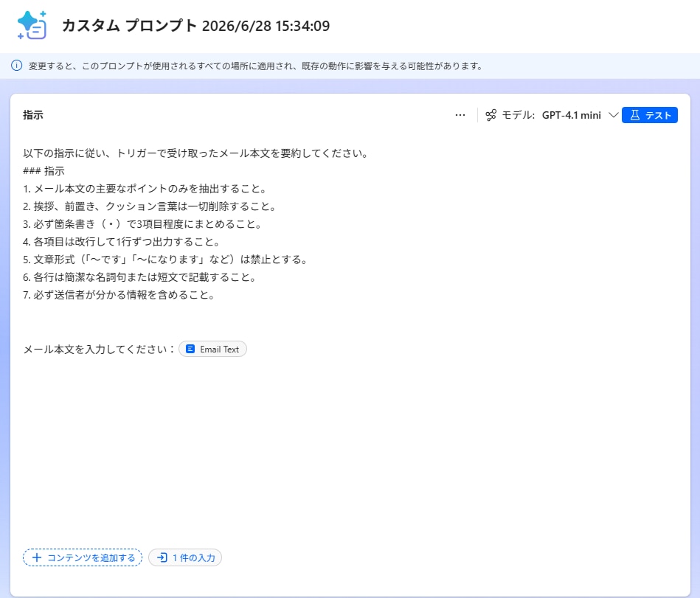Click the plus icon for コンテンツを追加する
Screen dimensions: 700x598
[x=37, y=557]
